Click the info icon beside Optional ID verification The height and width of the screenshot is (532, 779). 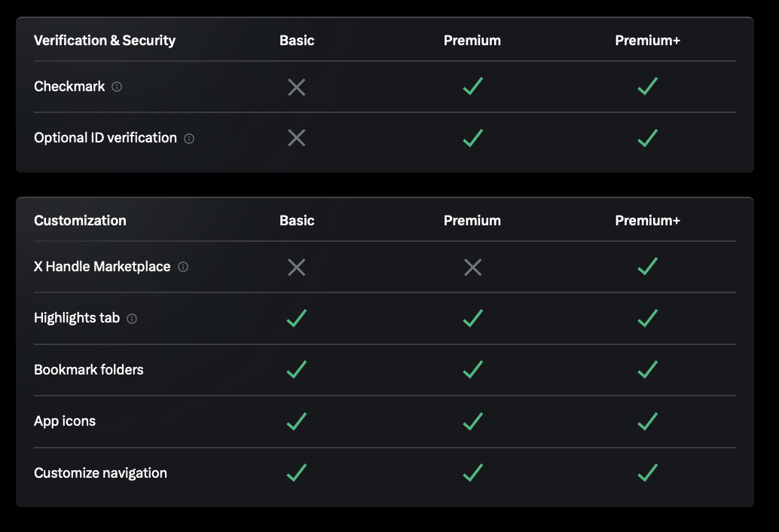[189, 139]
